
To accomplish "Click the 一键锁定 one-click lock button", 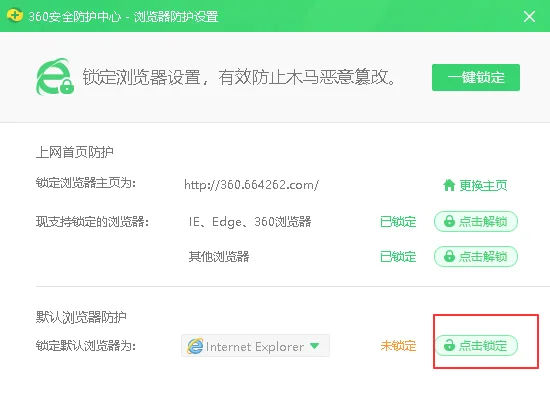I will (476, 78).
